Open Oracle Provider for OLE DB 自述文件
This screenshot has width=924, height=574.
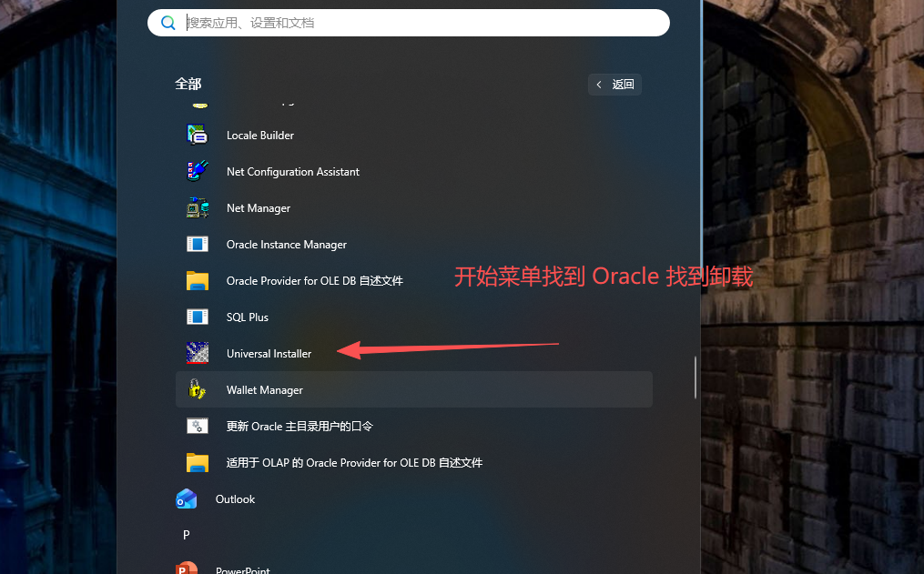[x=413, y=281]
